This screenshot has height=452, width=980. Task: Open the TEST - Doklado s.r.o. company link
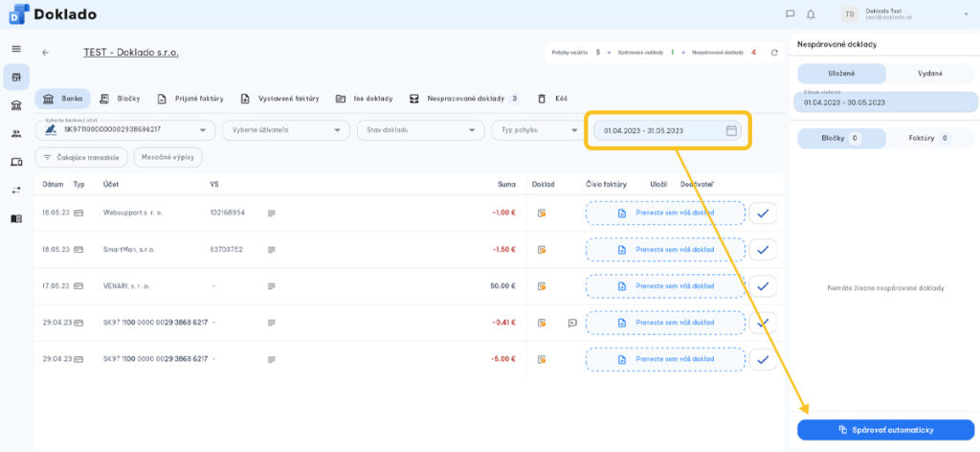(x=131, y=53)
